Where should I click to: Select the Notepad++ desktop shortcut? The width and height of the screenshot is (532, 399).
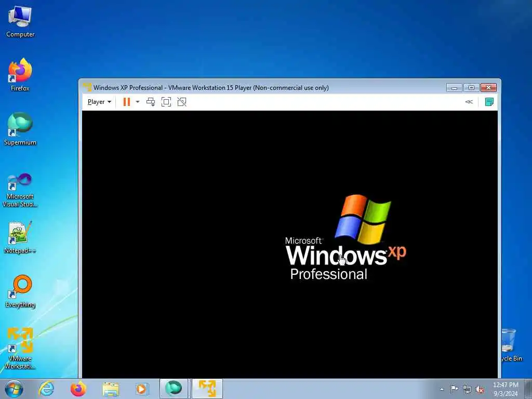pos(20,237)
